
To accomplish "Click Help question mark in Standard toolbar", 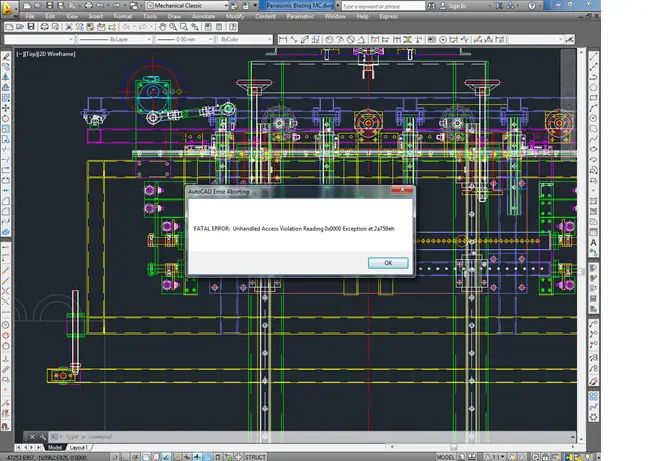I will pos(233,27).
